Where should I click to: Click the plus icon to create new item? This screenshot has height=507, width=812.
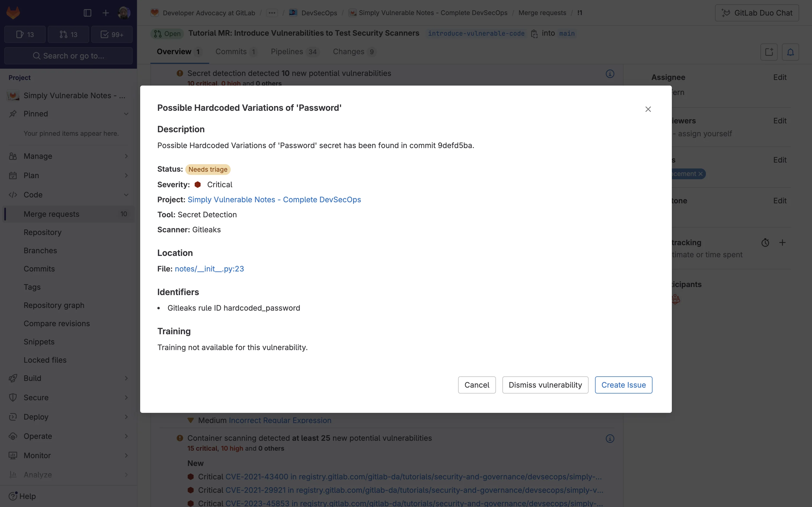(105, 13)
